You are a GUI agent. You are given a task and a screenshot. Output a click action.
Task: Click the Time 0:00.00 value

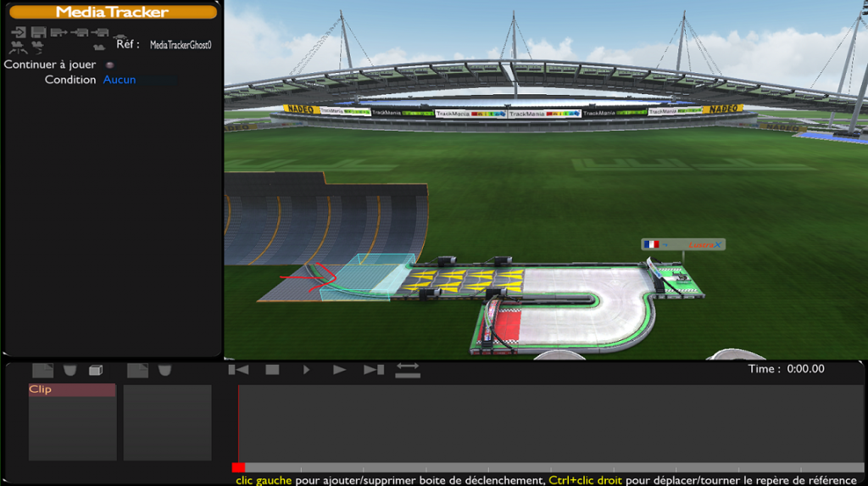tap(805, 369)
